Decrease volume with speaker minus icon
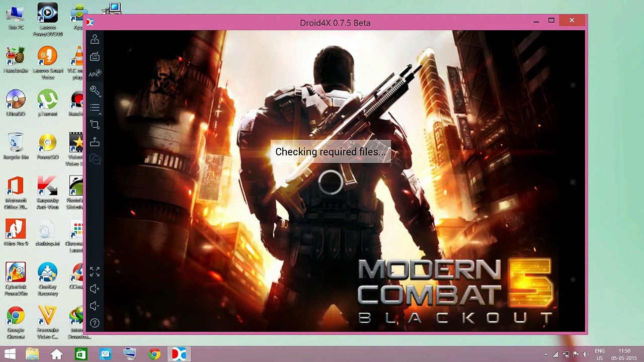This screenshot has height=362, width=644. (95, 306)
